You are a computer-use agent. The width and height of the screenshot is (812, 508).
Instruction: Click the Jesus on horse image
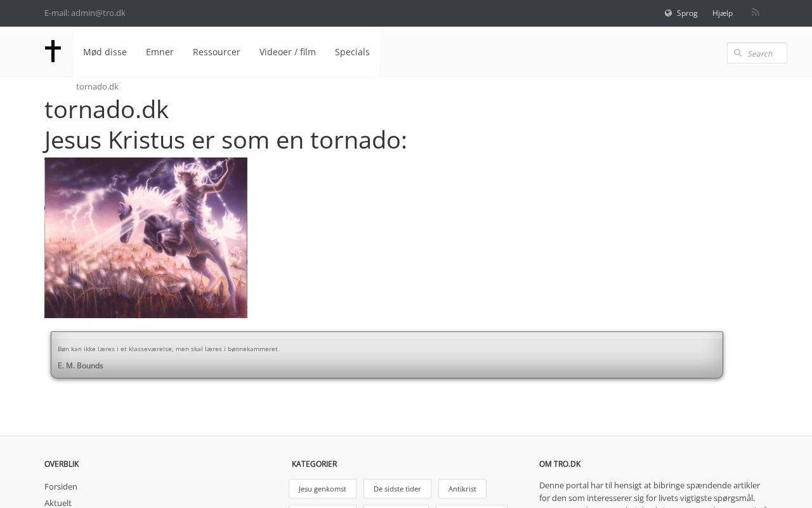tap(146, 237)
